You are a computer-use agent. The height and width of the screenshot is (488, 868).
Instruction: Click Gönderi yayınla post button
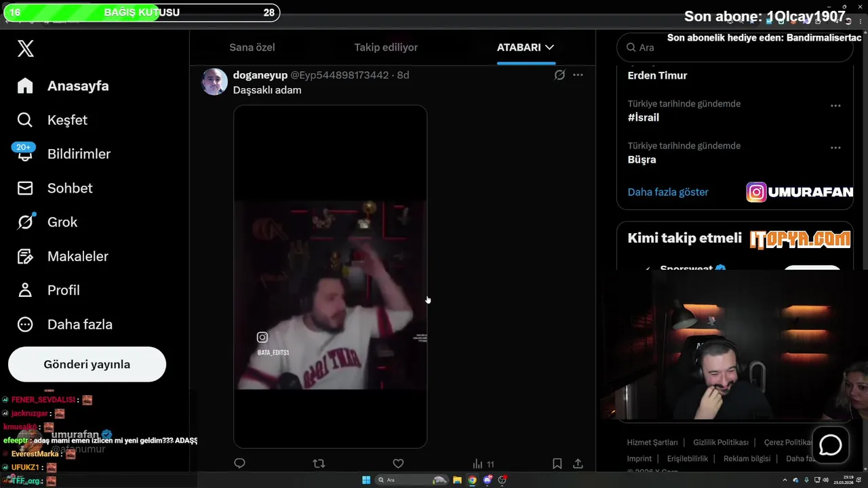87,365
